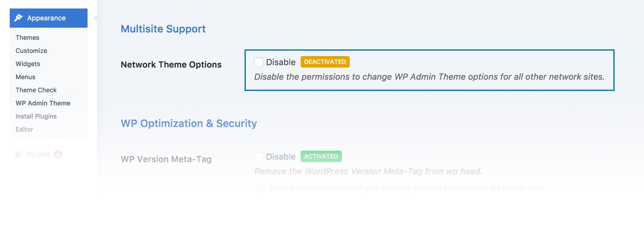Image resolution: width=644 pixels, height=227 pixels.
Task: Open the Appearance menu section
Action: 48,18
